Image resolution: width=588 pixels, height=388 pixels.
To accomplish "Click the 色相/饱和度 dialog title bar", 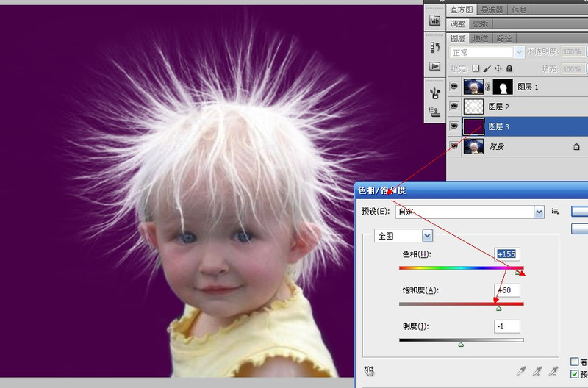I will [x=471, y=190].
